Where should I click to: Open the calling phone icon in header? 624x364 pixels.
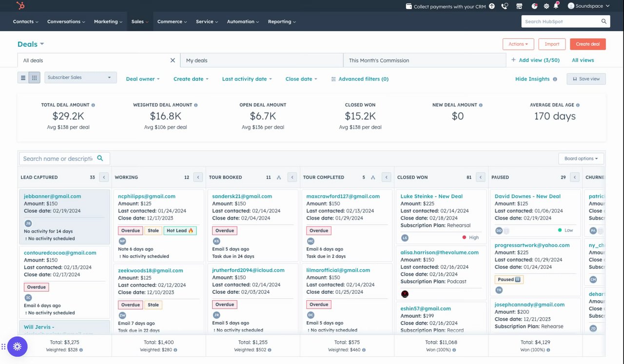pyautogui.click(x=505, y=6)
